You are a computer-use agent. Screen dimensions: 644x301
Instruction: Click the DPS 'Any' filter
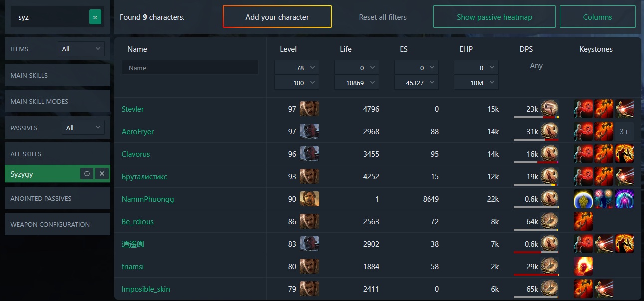pyautogui.click(x=536, y=66)
